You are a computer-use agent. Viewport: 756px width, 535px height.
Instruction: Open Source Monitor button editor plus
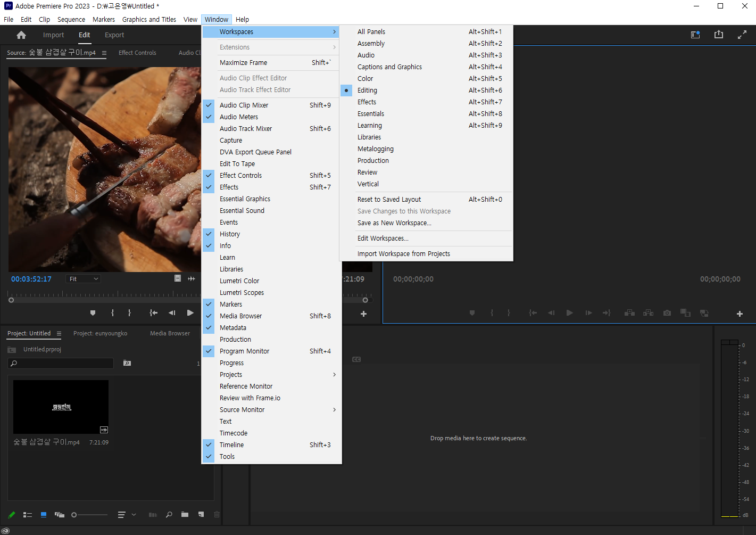pos(364,314)
